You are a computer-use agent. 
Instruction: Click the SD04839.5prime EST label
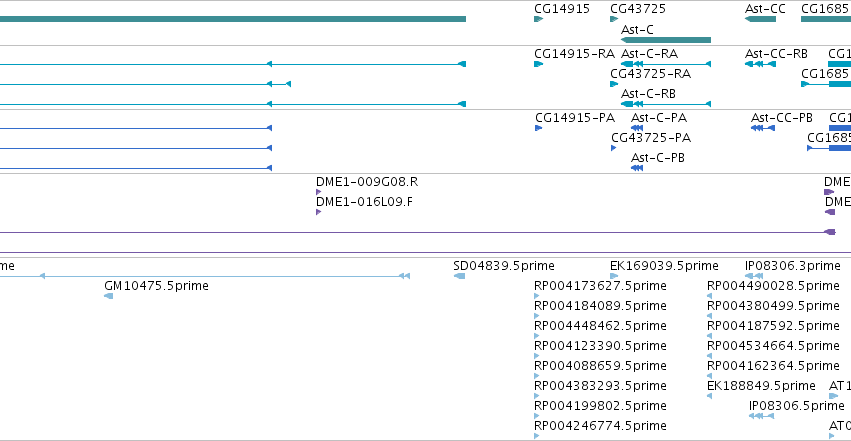click(504, 266)
